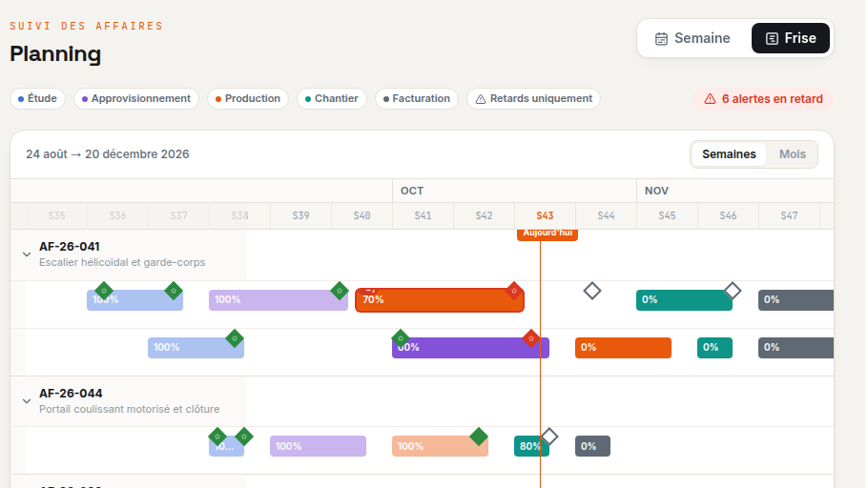
Task: Click the solid green diamond on AF-26-044 100% bar
Action: click(479, 437)
